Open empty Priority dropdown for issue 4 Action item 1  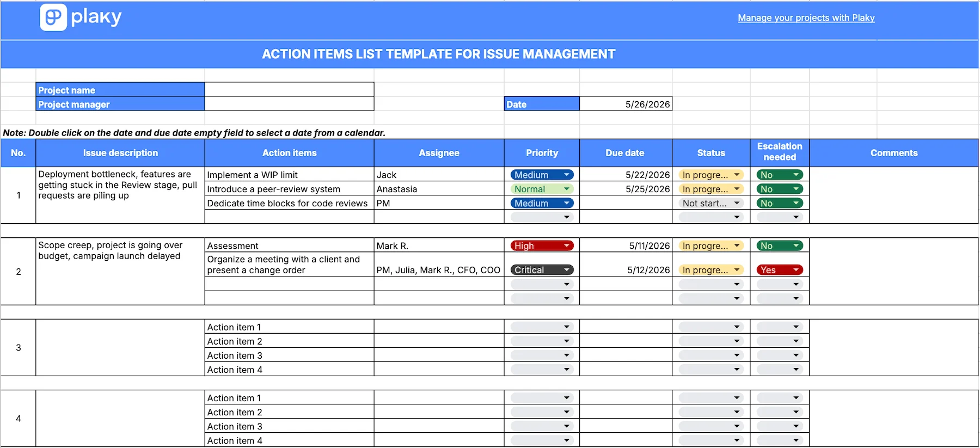[542, 397]
